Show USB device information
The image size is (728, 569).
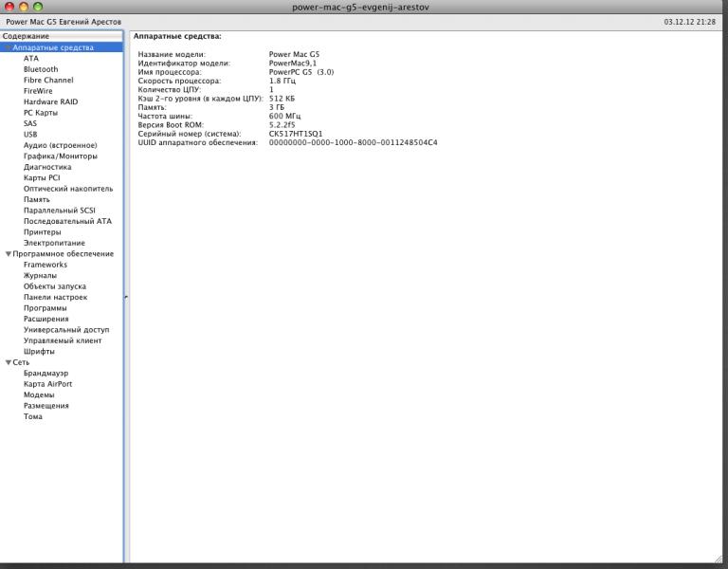[30, 135]
